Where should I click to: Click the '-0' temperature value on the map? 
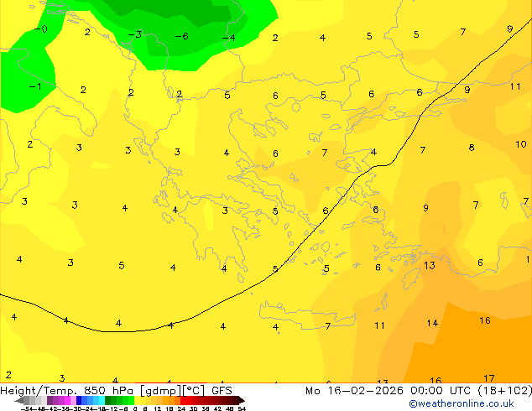pos(41,29)
